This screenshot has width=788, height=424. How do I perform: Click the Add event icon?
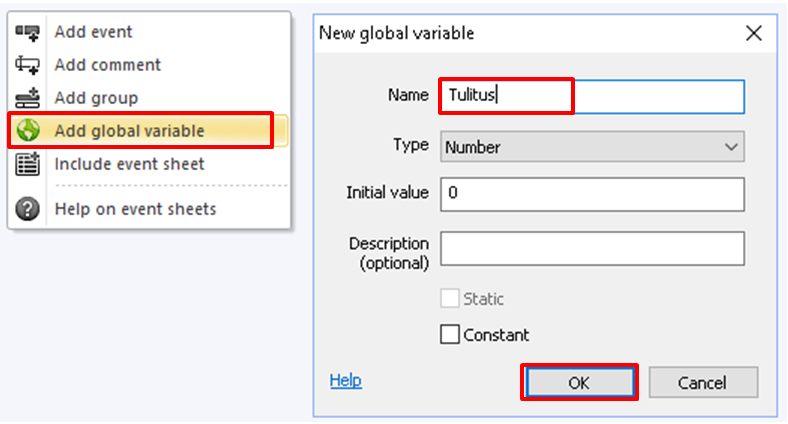(27, 32)
